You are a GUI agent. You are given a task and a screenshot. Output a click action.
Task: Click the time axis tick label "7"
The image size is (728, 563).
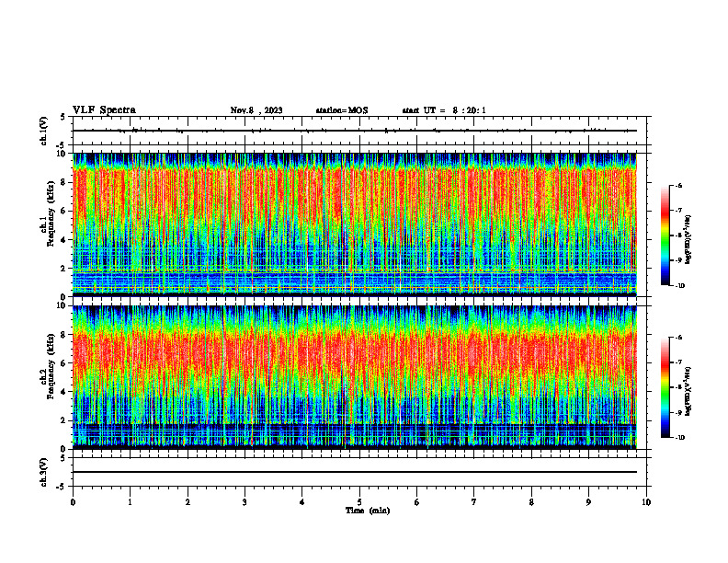click(474, 502)
